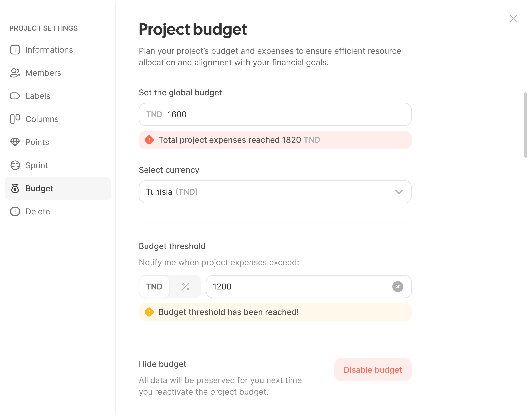Screen dimensions: 532x416
Task: Click the Points diamond icon
Action: [x=15, y=142]
